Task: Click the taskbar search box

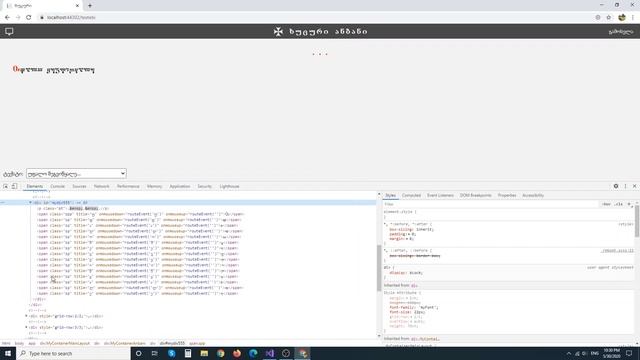Action: (73, 353)
